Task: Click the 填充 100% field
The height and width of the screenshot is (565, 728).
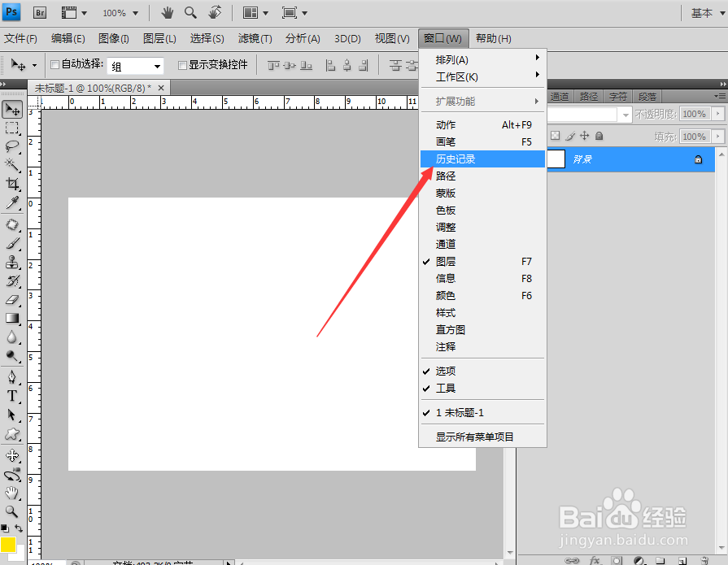Action: tap(694, 137)
